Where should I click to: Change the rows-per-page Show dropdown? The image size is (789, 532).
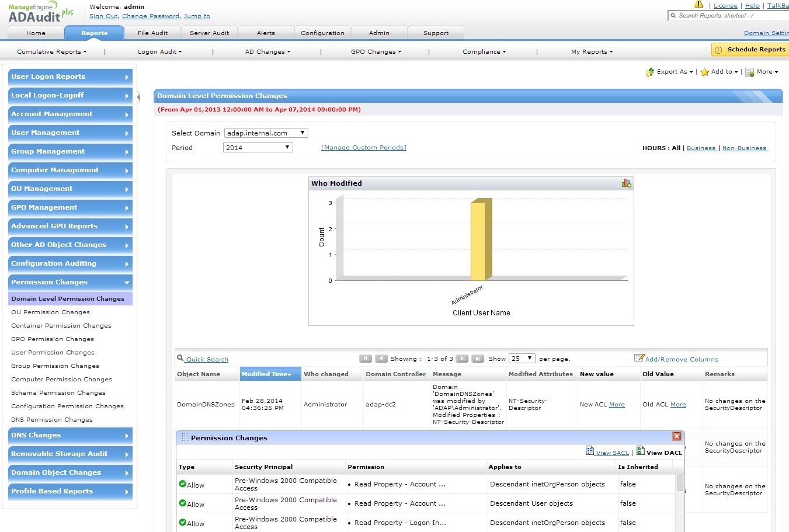(x=522, y=359)
